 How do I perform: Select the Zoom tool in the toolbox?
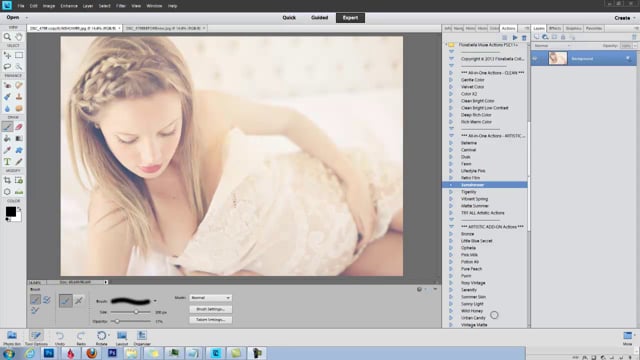7,37
